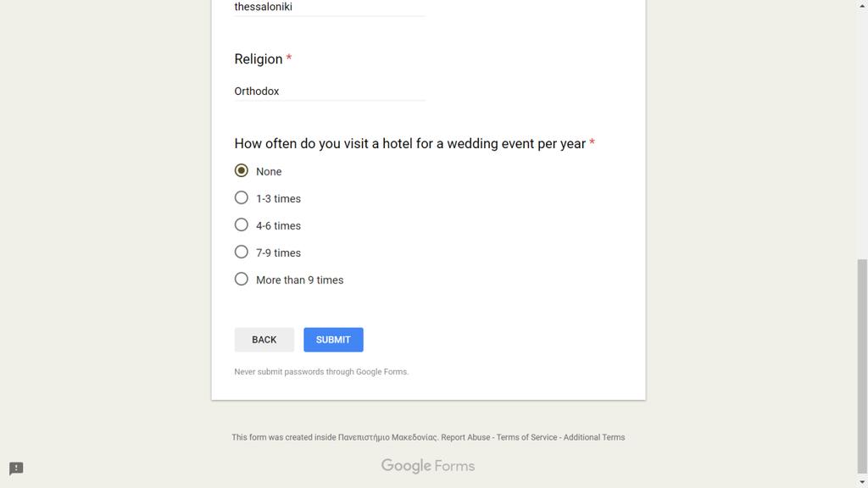The height and width of the screenshot is (488, 868).
Task: Click the report problem feedback icon
Action: 16,469
